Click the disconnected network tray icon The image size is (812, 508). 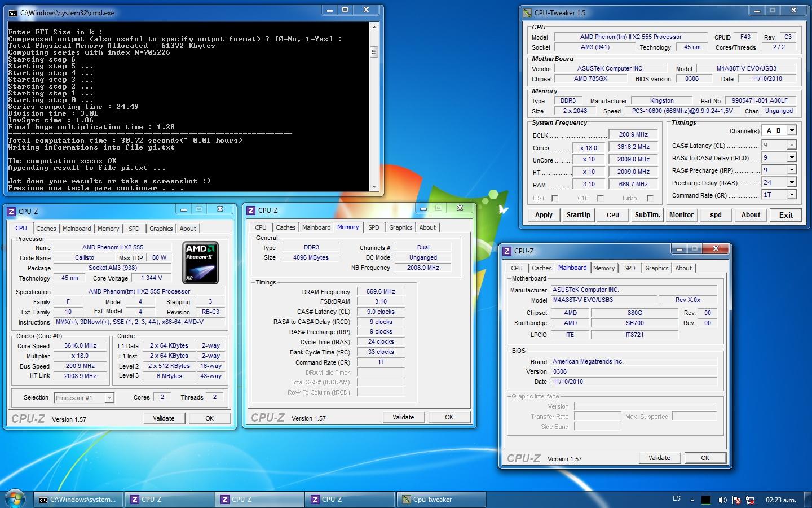(750, 500)
